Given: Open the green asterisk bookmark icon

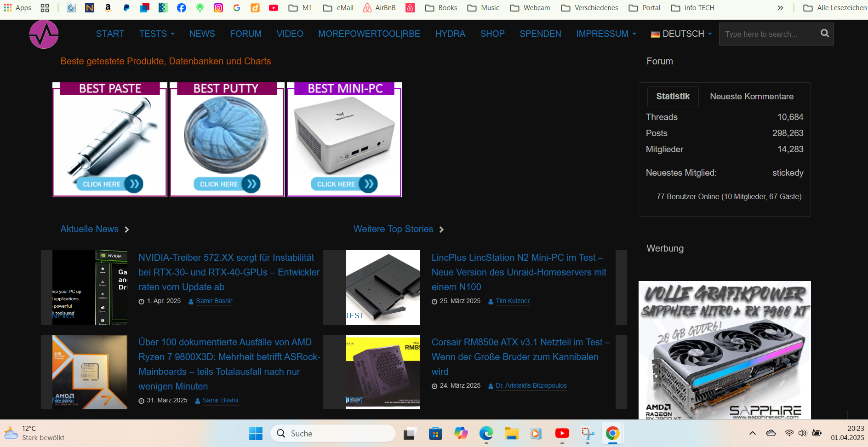Looking at the screenshot, I should (200, 7).
